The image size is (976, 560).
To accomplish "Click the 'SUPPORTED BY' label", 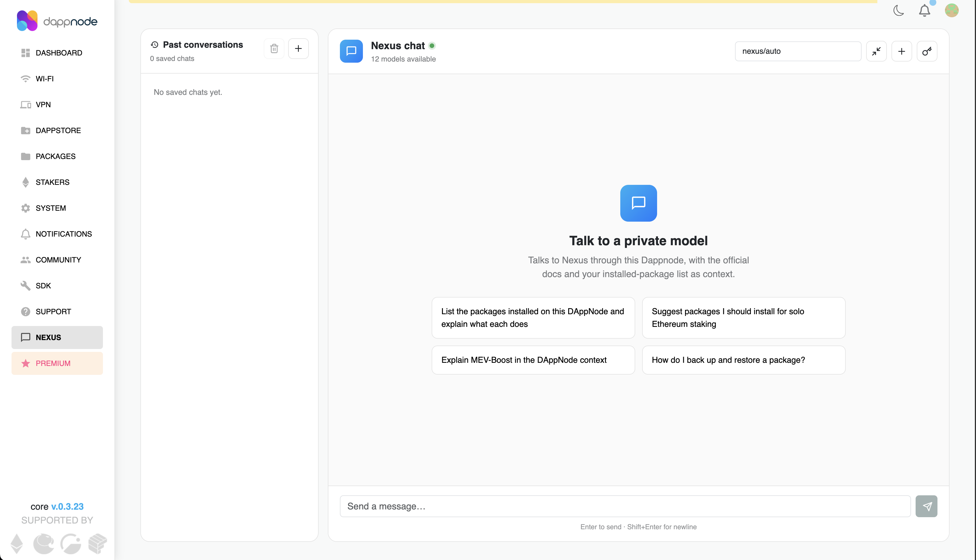I will pos(57,520).
